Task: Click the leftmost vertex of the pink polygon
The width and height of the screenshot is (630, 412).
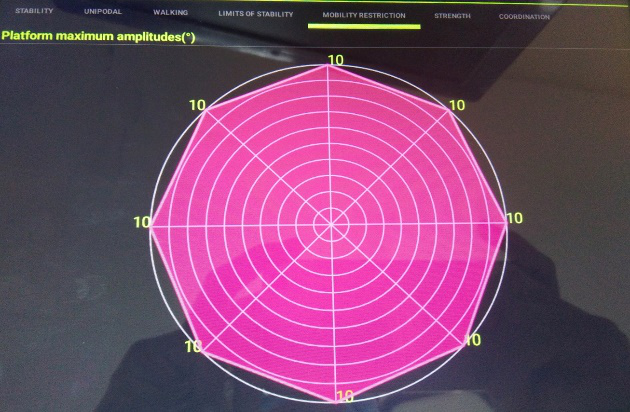Action: [153, 229]
